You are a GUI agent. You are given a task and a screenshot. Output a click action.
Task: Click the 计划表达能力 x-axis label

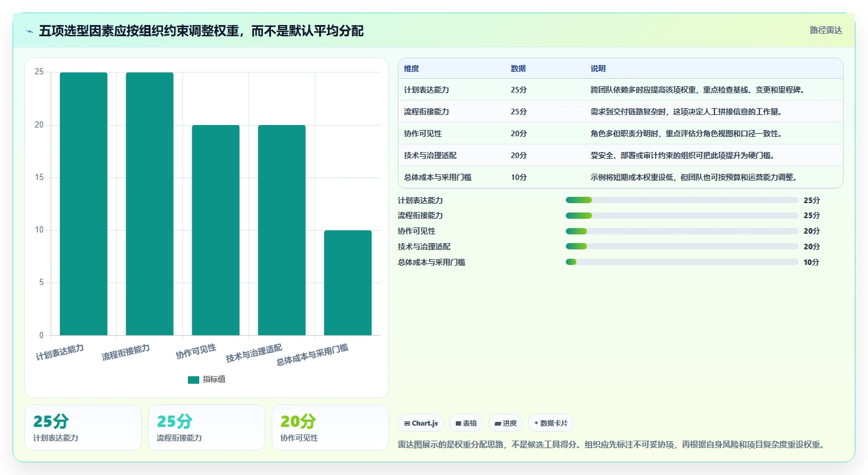(x=60, y=352)
